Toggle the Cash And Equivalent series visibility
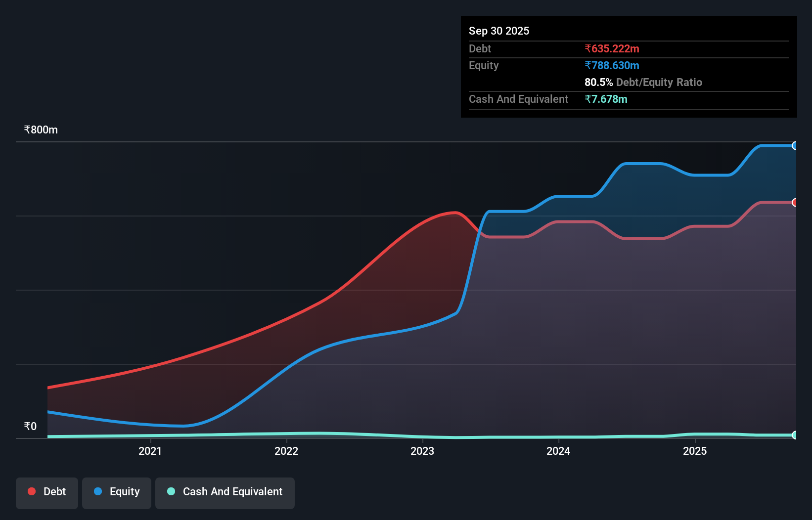Image resolution: width=812 pixels, height=520 pixels. pos(225,491)
